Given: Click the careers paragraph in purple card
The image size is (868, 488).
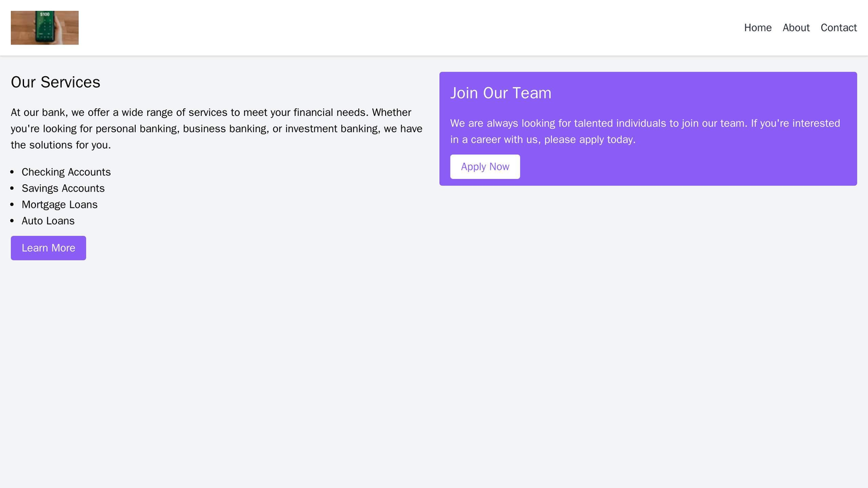Looking at the screenshot, I should tap(645, 131).
